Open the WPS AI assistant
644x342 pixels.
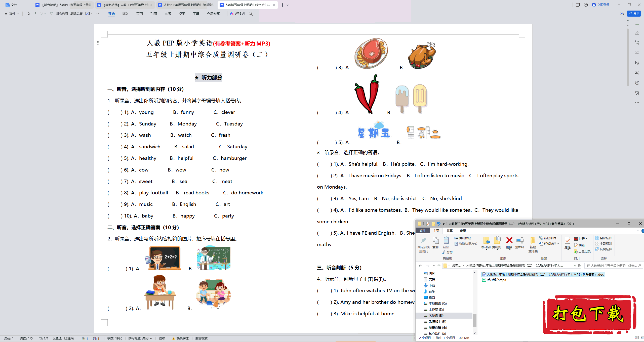(237, 14)
